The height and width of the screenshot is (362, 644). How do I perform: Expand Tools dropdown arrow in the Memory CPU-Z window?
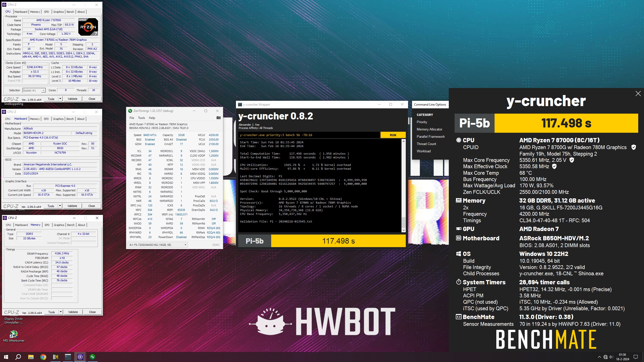61,312
